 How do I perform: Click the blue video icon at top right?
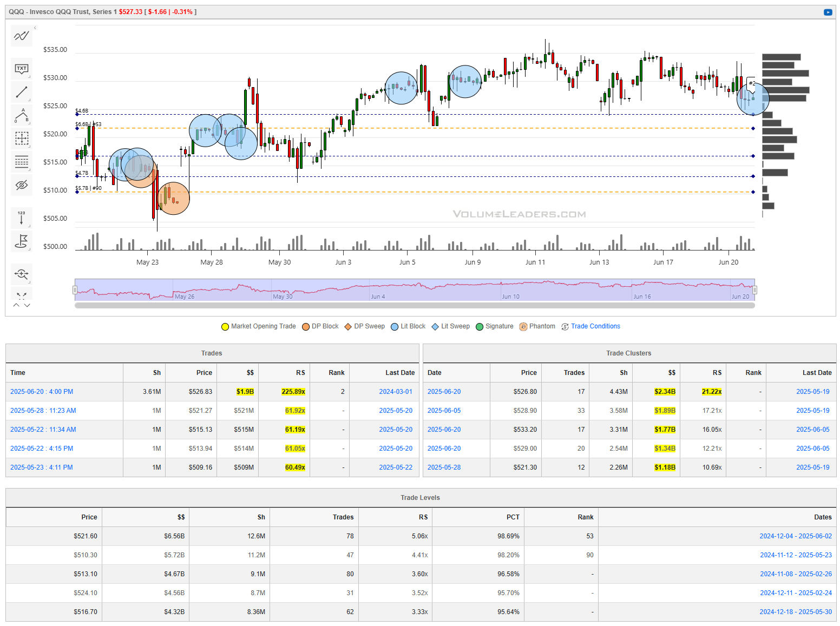(x=828, y=12)
